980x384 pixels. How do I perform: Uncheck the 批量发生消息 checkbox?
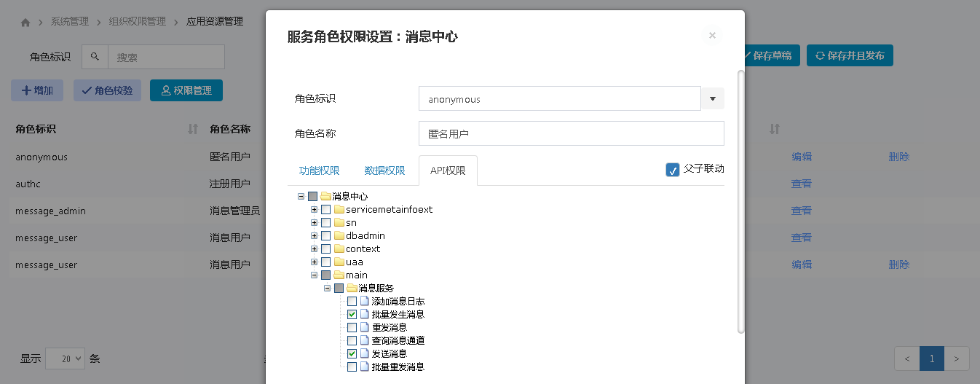[352, 315]
